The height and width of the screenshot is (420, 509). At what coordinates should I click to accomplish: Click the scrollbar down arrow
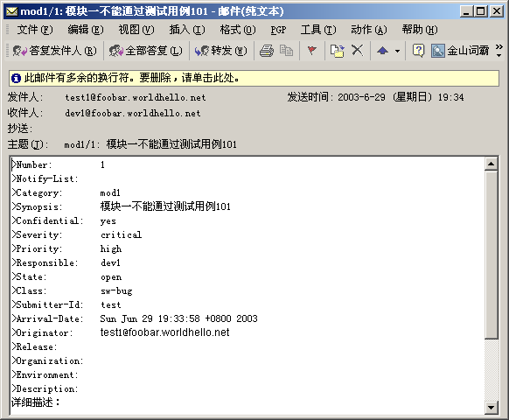click(492, 407)
